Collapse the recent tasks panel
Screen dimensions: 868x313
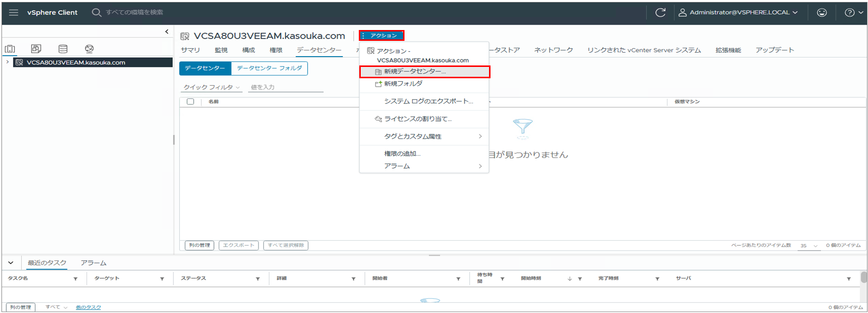pyautogui.click(x=11, y=263)
